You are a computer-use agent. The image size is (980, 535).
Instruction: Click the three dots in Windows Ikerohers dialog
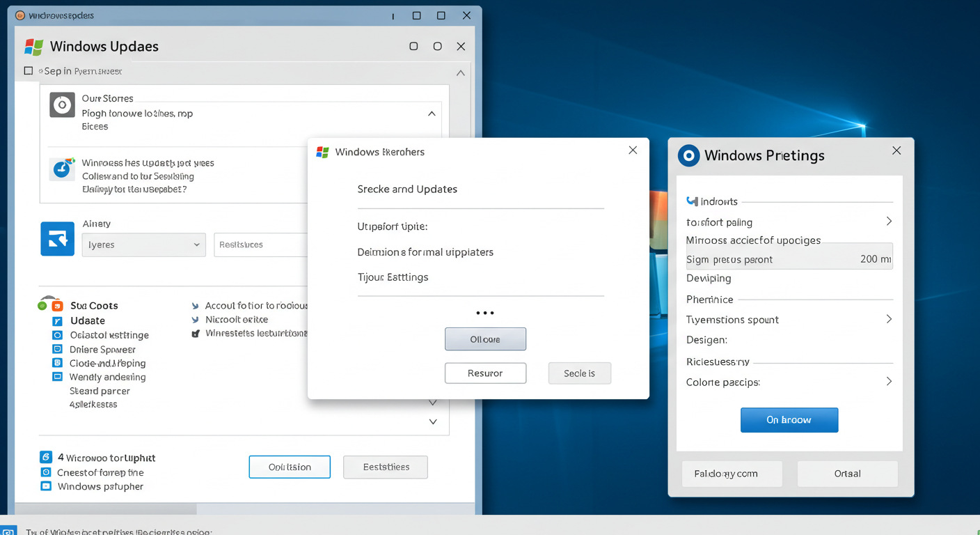[484, 313]
